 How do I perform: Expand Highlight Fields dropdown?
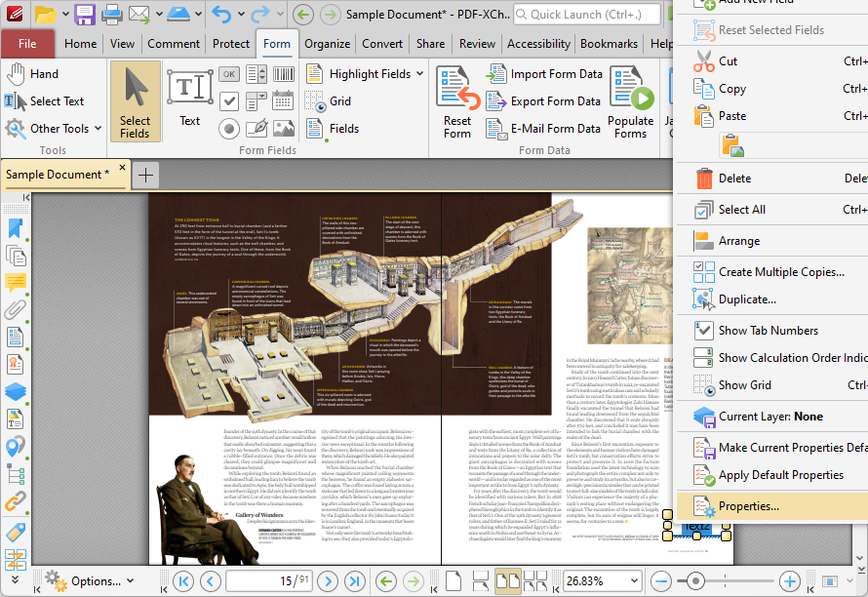[x=419, y=74]
